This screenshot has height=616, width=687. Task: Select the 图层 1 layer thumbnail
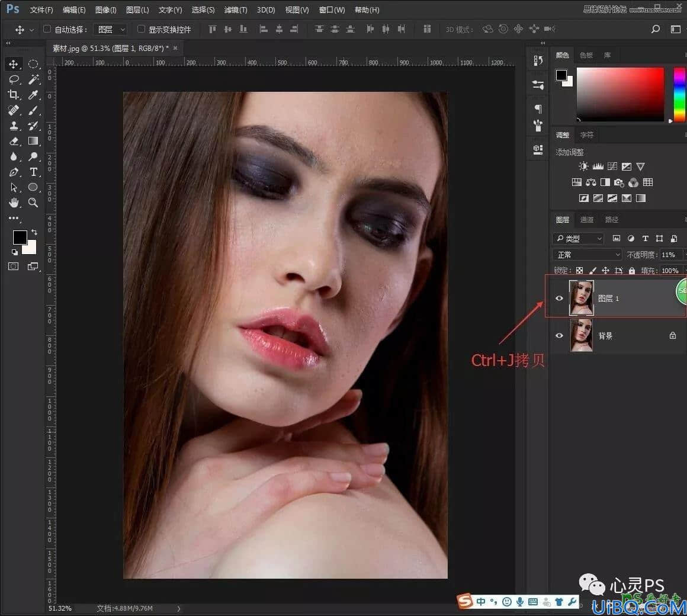[x=582, y=298]
